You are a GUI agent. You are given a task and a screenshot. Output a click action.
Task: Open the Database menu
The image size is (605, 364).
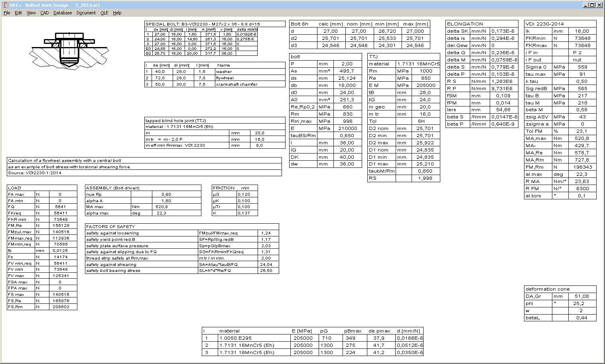click(63, 13)
